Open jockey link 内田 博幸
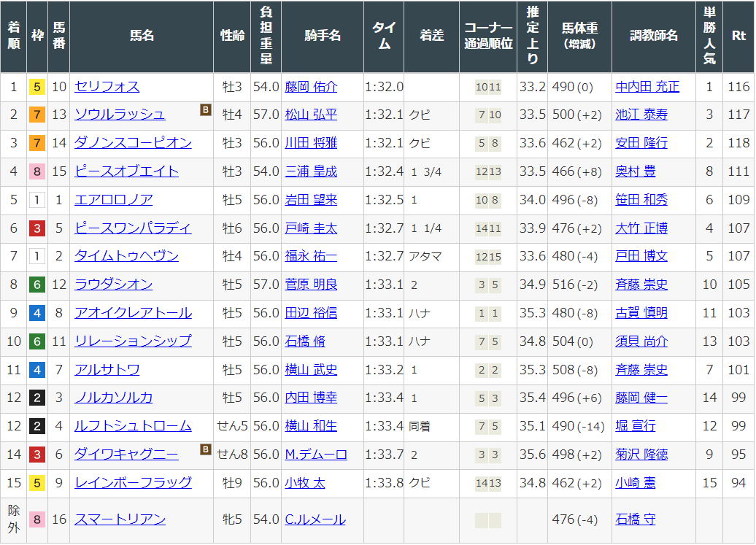This screenshot has width=756, height=545. pos(311,398)
